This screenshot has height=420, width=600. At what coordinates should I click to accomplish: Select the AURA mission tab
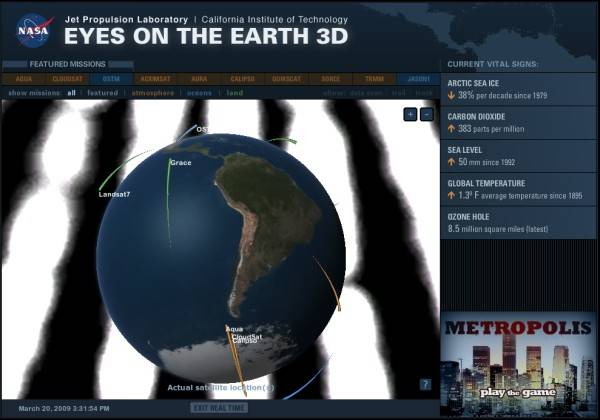(x=199, y=79)
